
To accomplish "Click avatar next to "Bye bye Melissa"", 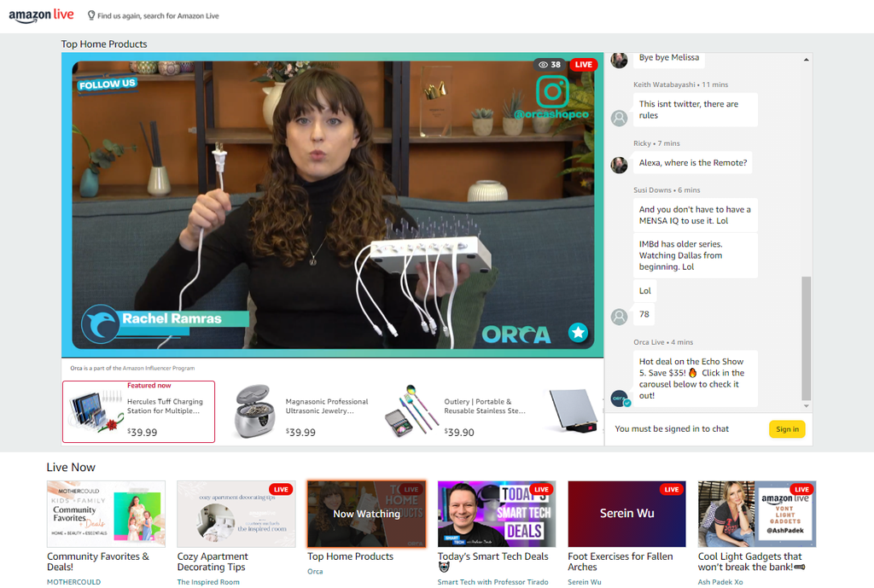I will (x=620, y=60).
